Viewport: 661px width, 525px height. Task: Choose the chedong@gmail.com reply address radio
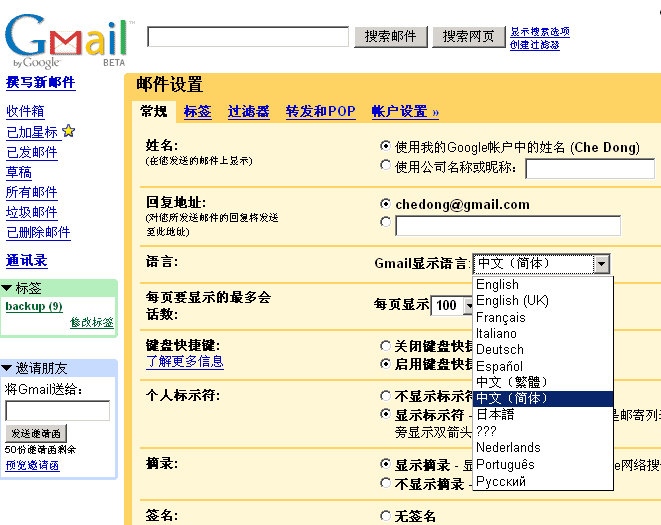click(386, 204)
